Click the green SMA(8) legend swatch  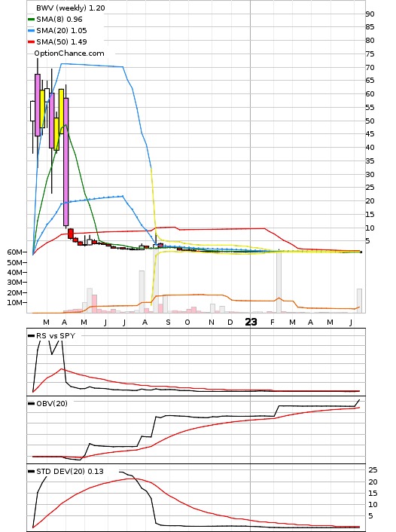point(31,20)
